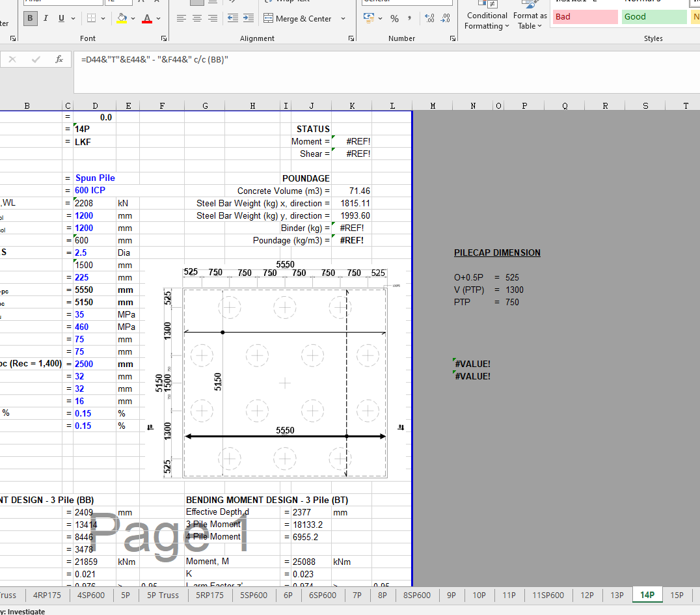Open Conditional Formatting menu
The width and height of the screenshot is (700, 615).
click(487, 16)
